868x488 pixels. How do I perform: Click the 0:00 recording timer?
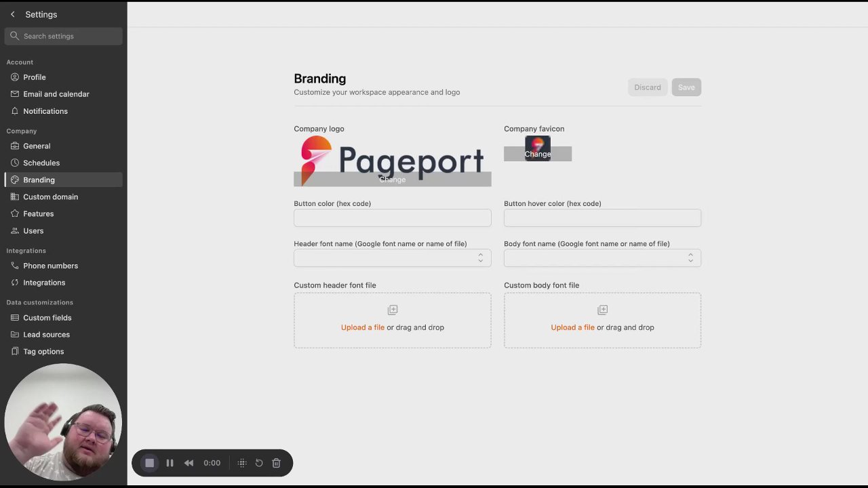click(x=212, y=463)
